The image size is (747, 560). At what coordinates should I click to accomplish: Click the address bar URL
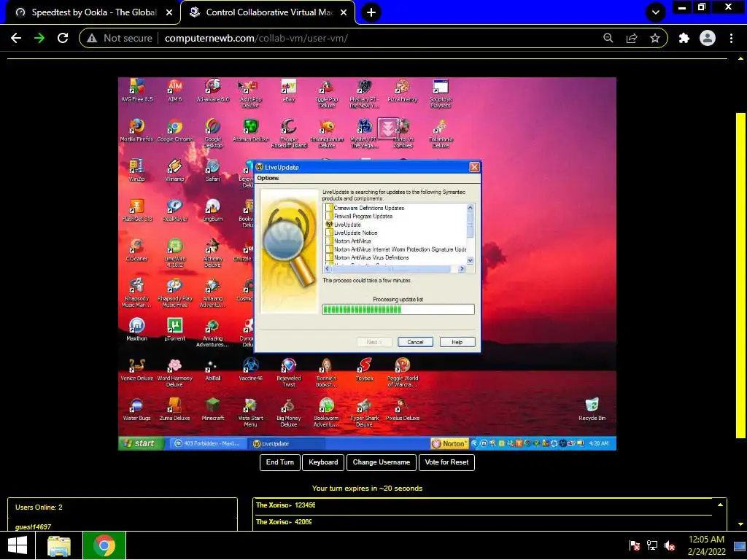tap(256, 38)
